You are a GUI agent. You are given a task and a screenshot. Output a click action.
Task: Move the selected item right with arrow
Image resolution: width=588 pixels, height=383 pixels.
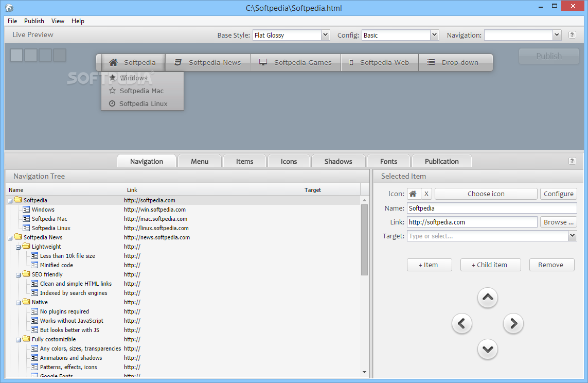click(x=513, y=323)
